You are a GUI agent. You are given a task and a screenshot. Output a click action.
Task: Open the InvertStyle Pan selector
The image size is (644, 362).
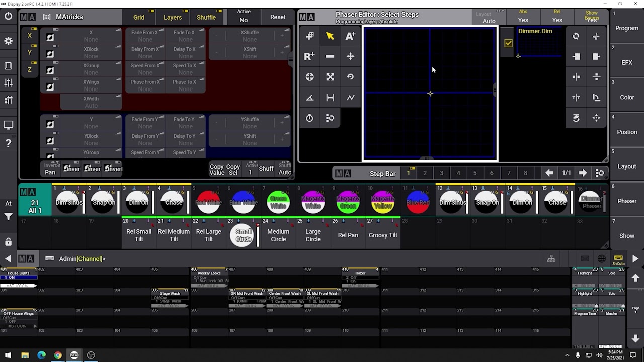50,169
